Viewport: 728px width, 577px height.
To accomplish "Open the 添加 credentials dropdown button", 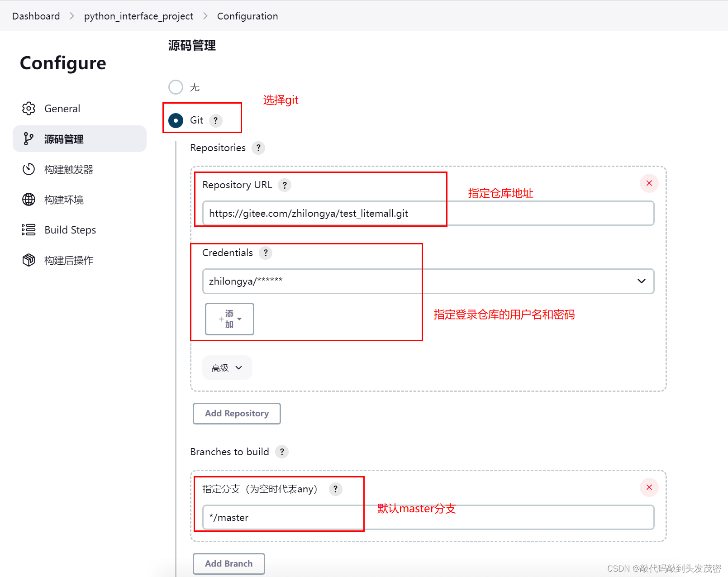I will pos(229,319).
